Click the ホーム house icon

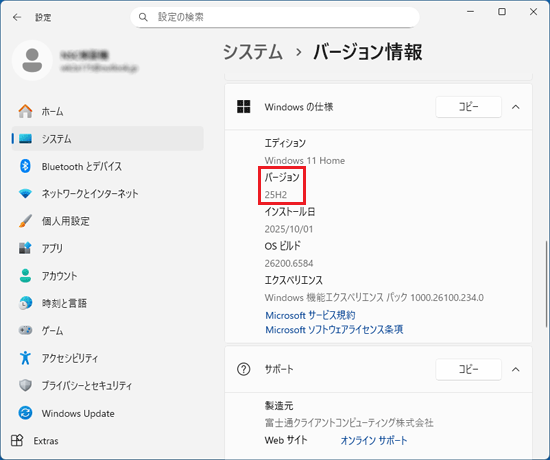(x=25, y=111)
